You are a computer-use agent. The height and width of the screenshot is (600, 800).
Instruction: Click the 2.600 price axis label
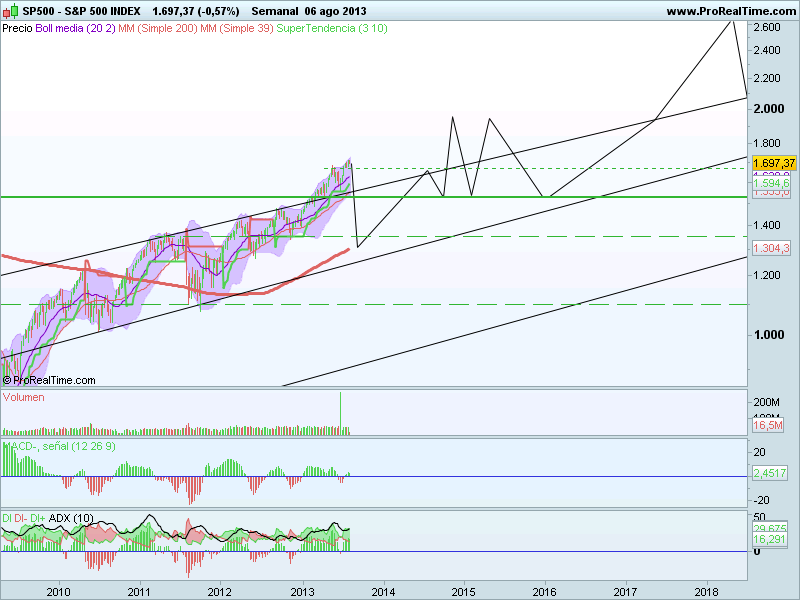(767, 27)
